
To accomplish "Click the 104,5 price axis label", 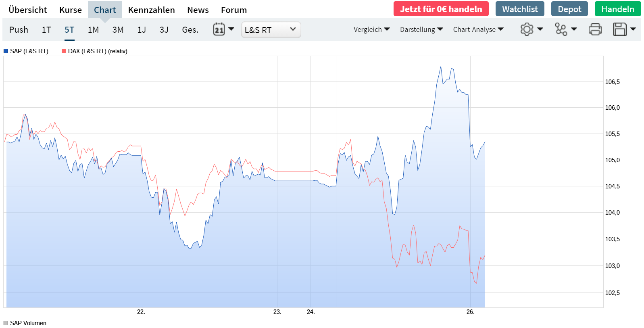I will pos(613,186).
